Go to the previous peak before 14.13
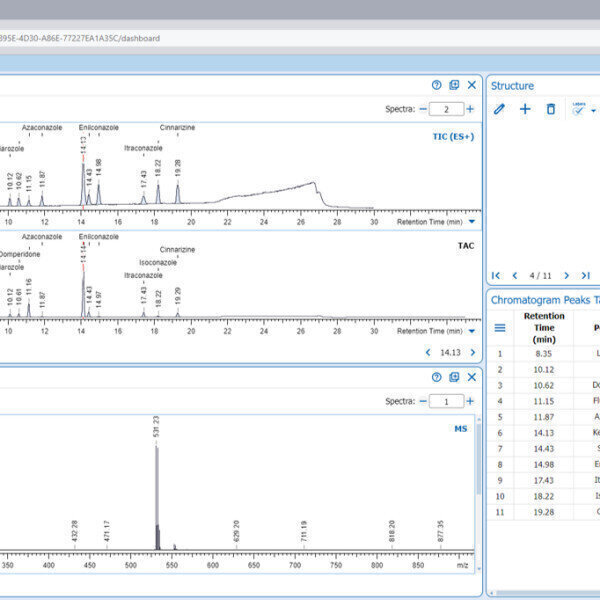The image size is (600, 600). click(428, 352)
